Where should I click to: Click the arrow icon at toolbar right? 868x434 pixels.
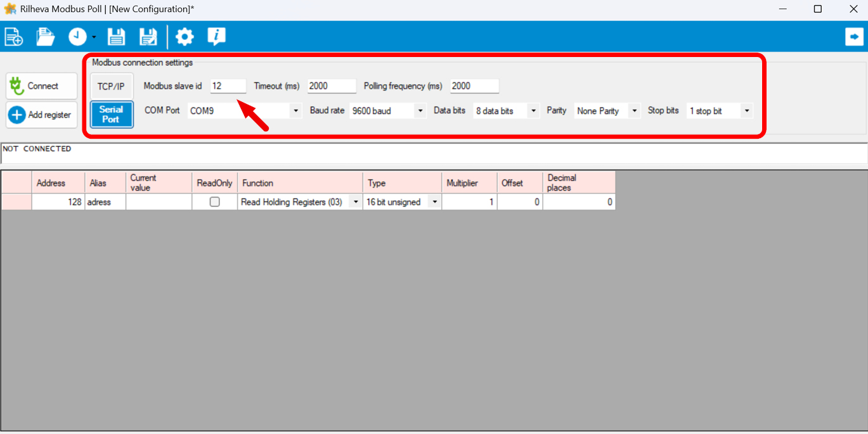point(854,37)
